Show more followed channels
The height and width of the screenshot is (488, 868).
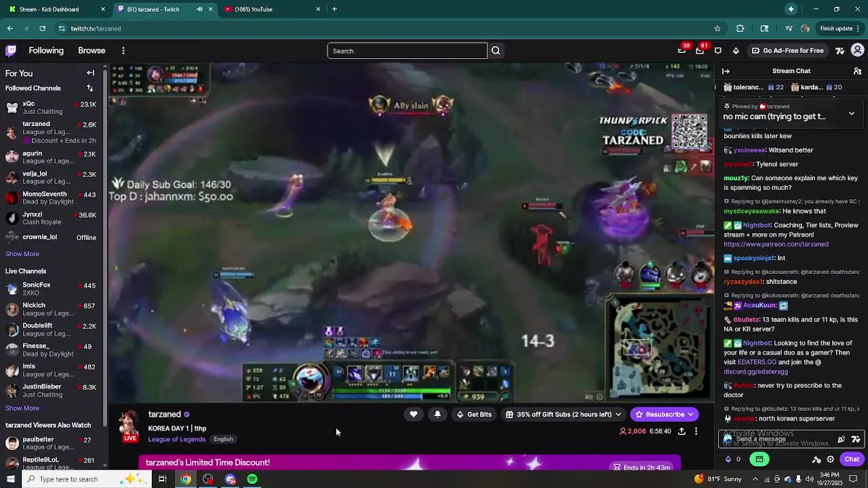point(22,254)
